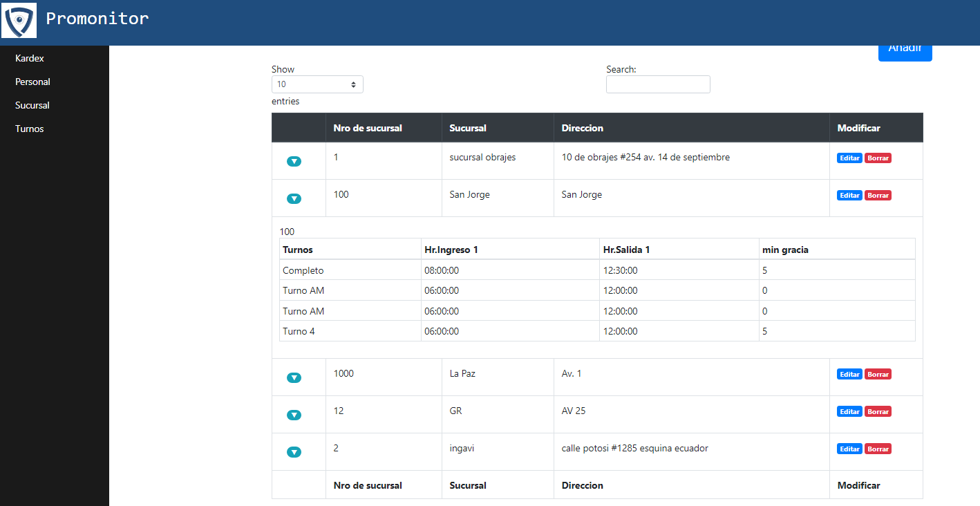Delete the GR branch entry
980x506 pixels.
click(x=878, y=412)
